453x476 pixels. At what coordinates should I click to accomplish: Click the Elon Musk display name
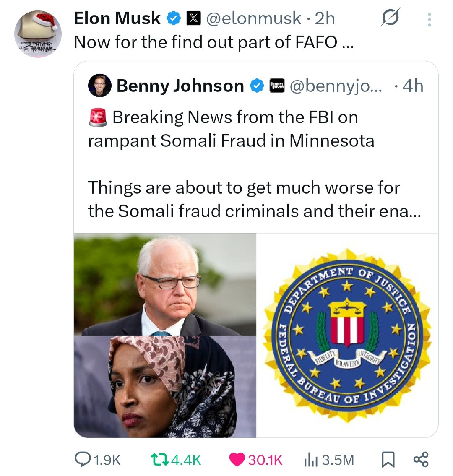pyautogui.click(x=117, y=18)
